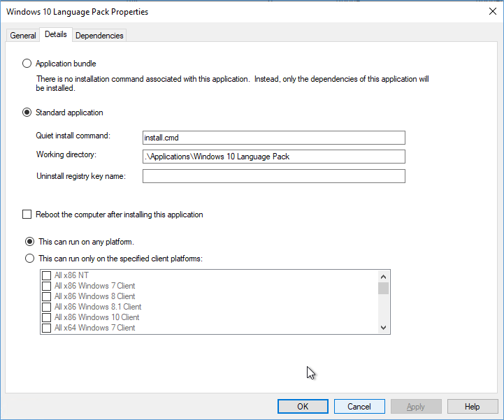
Task: Toggle All x86 Windows 8.1 Client
Action: pos(47,307)
